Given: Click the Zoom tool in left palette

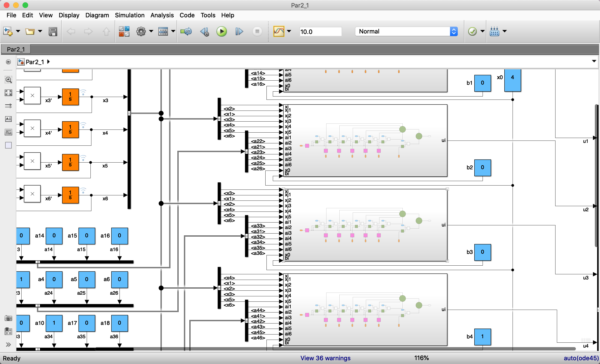Looking at the screenshot, I should 8,80.
